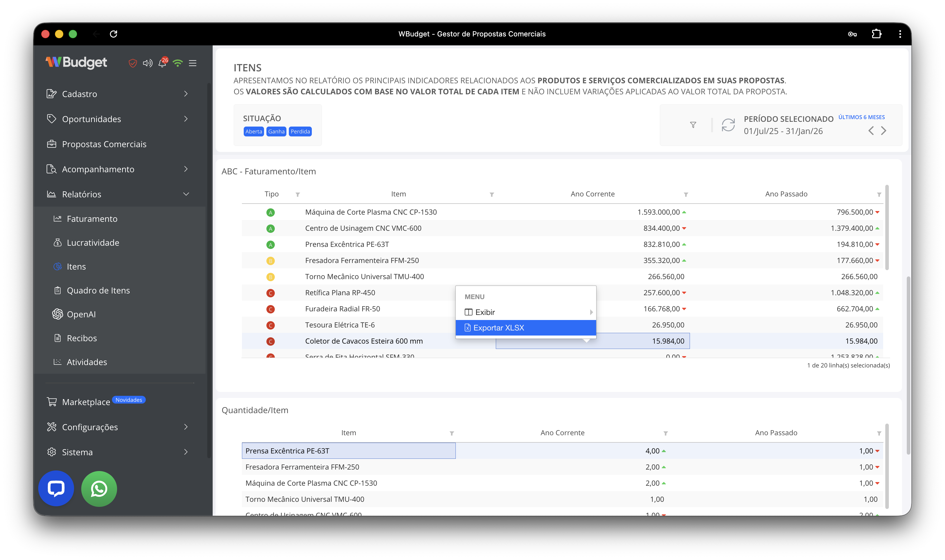Image resolution: width=945 pixels, height=560 pixels.
Task: Open OpenAI report in sidebar
Action: [x=81, y=314]
